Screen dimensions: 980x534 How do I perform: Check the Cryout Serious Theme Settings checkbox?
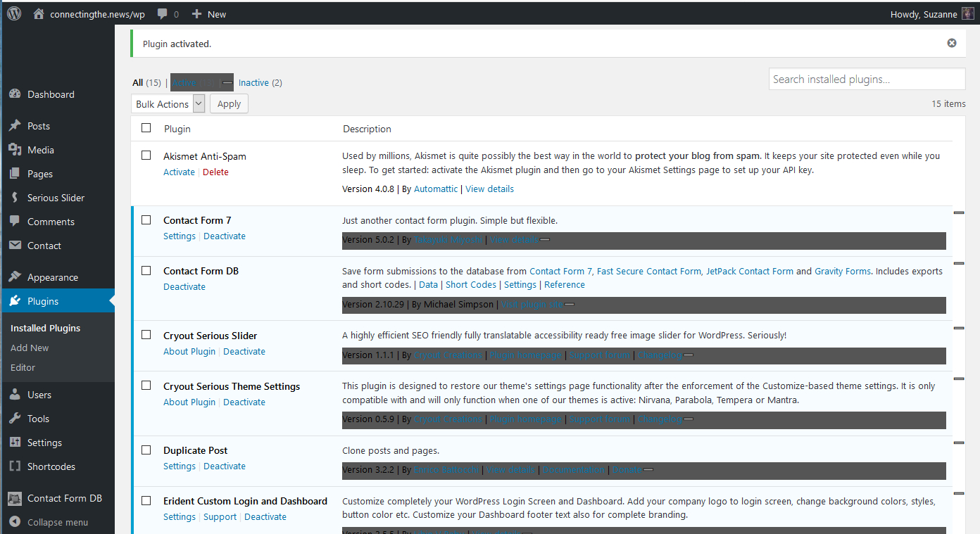pyautogui.click(x=146, y=386)
